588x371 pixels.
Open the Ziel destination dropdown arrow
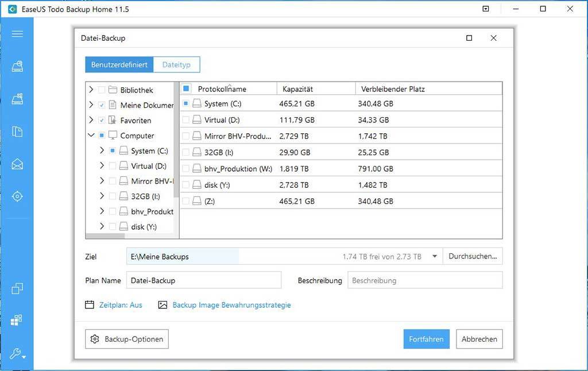coord(435,257)
